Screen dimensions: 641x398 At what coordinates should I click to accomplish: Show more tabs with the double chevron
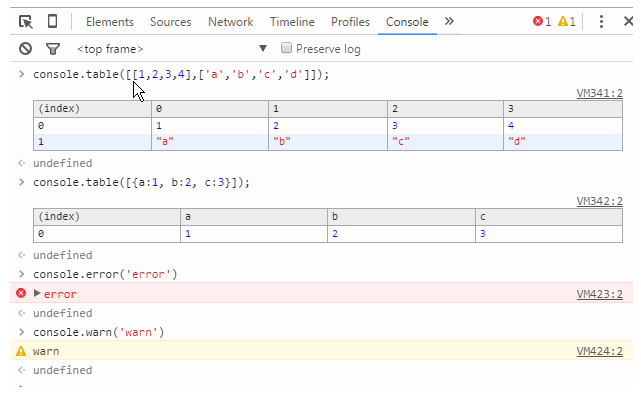click(449, 21)
